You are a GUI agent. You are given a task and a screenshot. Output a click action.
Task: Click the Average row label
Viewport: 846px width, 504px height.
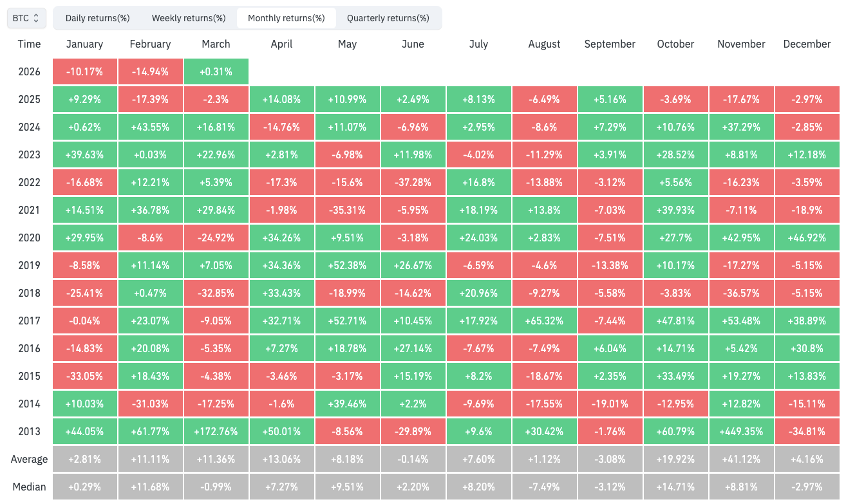[29, 459]
